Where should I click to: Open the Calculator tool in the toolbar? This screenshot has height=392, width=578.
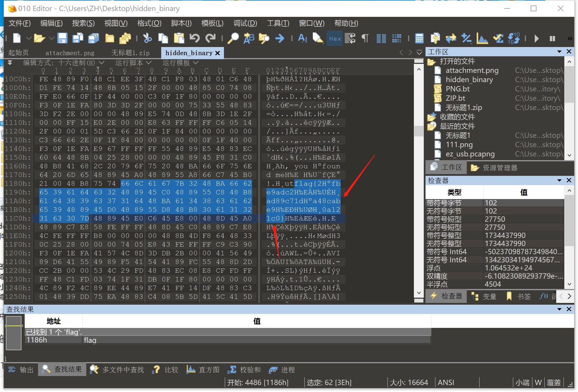[419, 38]
